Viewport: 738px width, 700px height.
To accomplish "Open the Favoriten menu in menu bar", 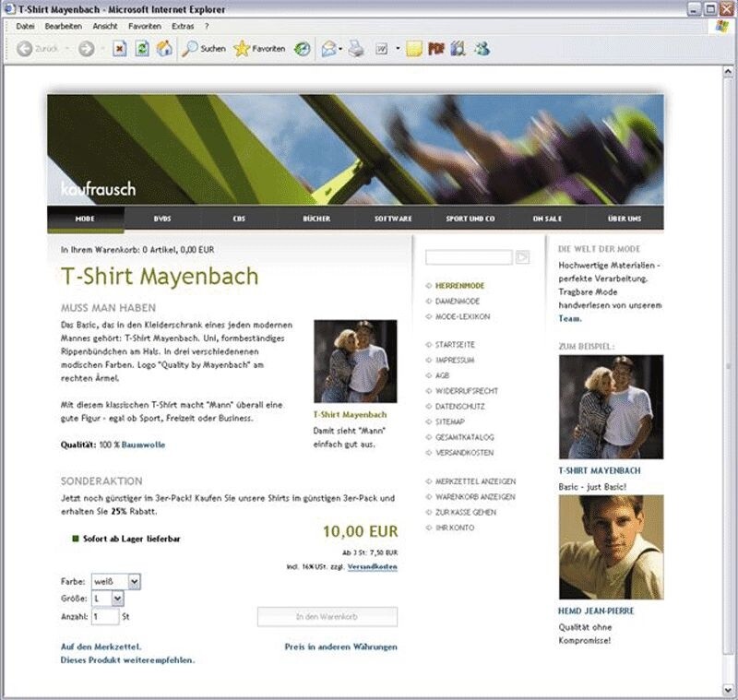I will [x=145, y=27].
